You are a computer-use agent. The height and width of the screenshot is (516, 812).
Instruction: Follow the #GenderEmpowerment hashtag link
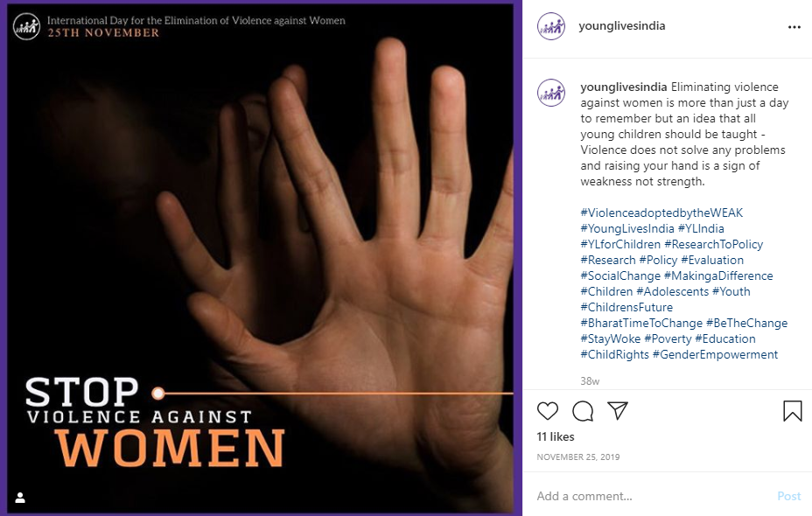715,354
